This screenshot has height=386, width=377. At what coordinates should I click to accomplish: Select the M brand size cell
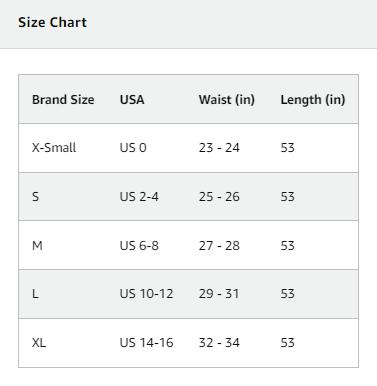(x=37, y=246)
